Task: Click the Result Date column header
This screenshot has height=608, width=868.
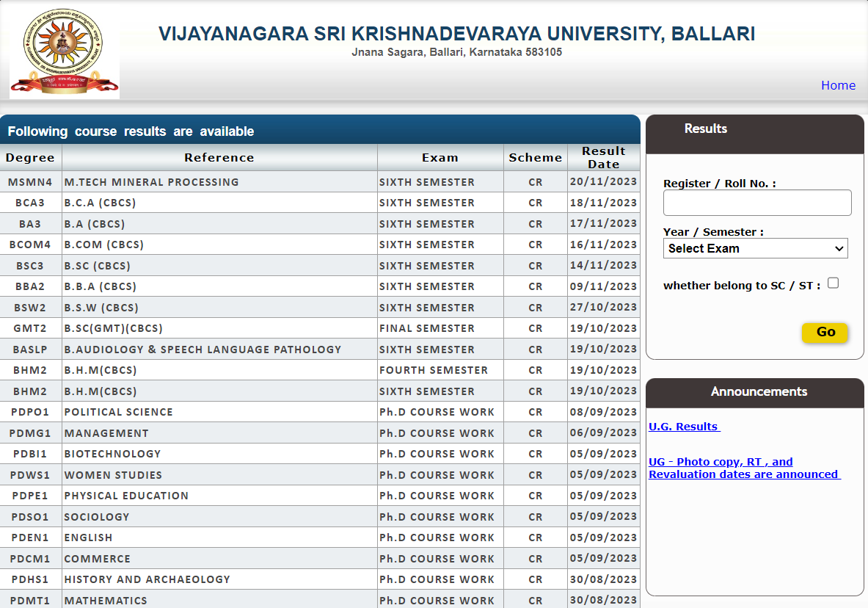Action: (x=603, y=157)
